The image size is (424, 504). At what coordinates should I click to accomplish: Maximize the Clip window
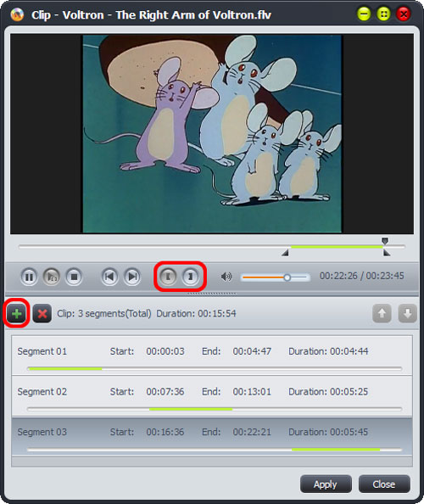[x=383, y=14]
